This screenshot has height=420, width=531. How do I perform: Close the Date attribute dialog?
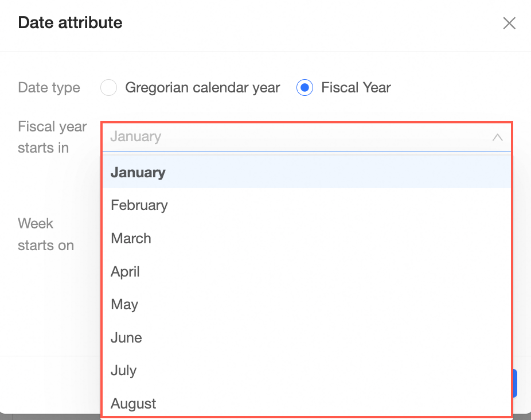[509, 23]
